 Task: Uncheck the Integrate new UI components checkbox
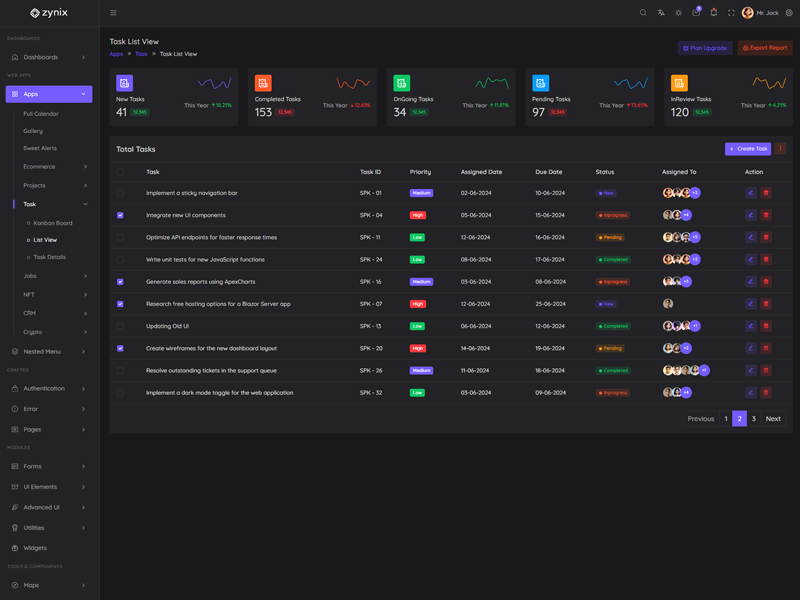click(x=121, y=215)
